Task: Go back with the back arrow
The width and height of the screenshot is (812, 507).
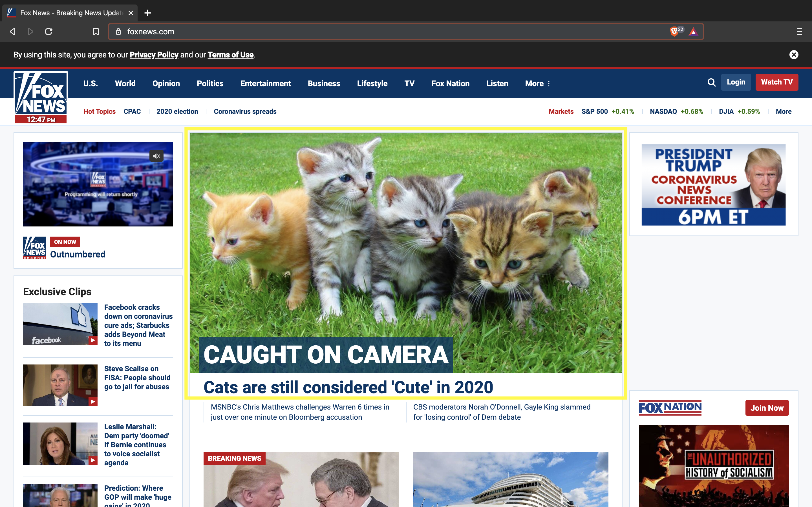Action: point(13,32)
